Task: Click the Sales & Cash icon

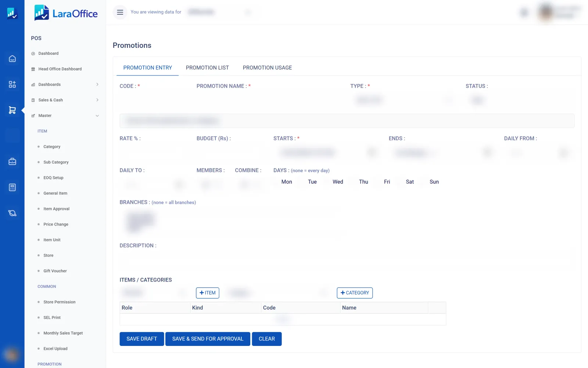Action: tap(33, 100)
